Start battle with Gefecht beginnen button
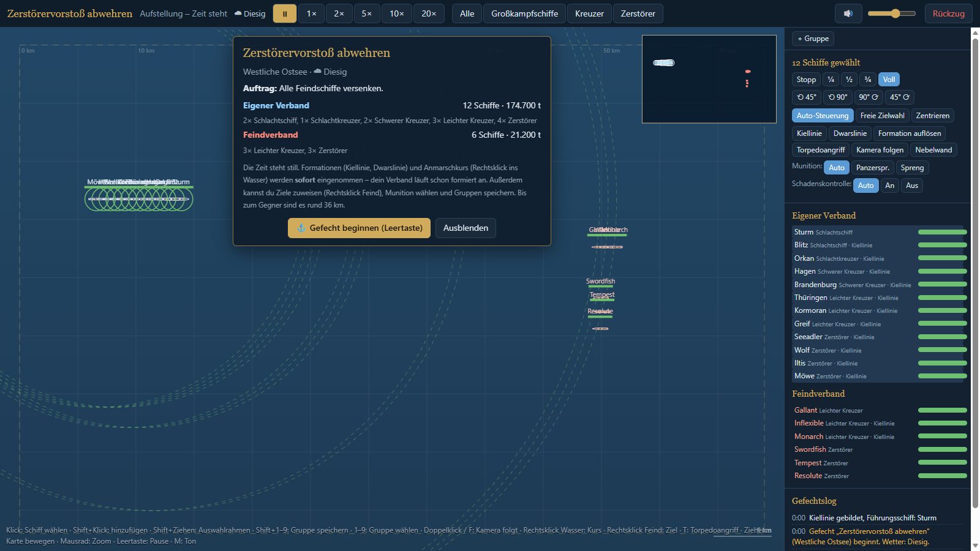The height and width of the screenshot is (551, 980). pyautogui.click(x=359, y=228)
